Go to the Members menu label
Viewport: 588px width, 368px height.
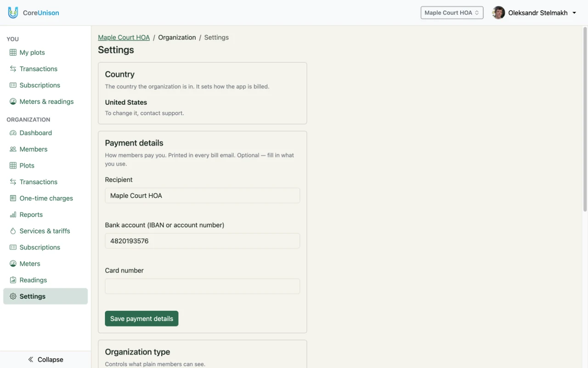click(x=34, y=149)
